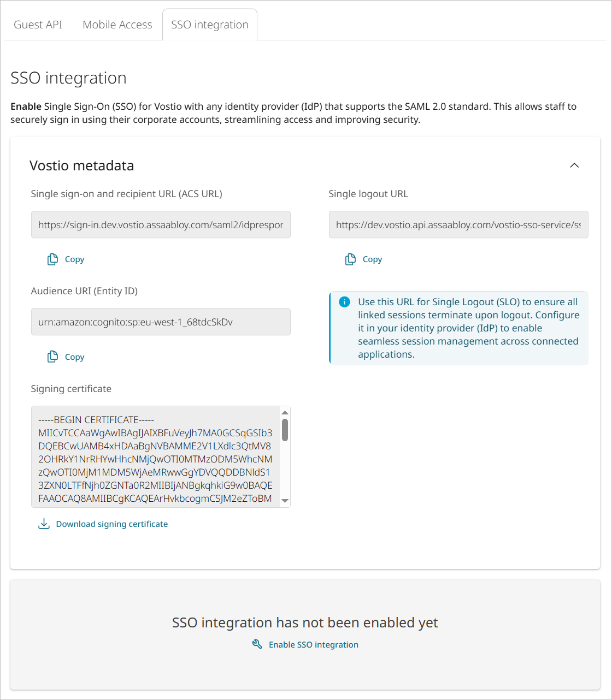Click copy icon under ACS URL field
The image size is (612, 700).
click(x=52, y=259)
